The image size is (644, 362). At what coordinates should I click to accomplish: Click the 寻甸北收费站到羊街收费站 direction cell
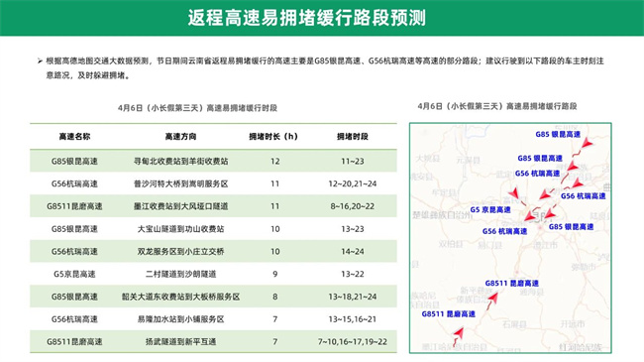pyautogui.click(x=180, y=162)
